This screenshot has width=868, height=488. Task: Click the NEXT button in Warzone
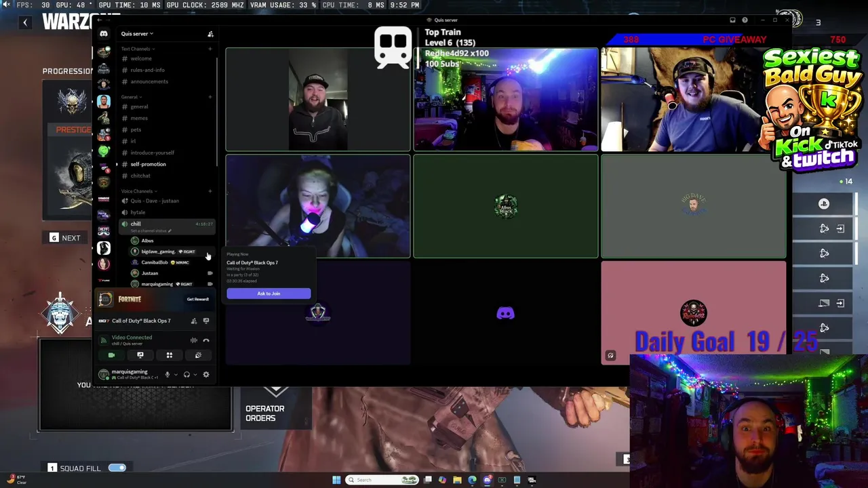point(65,238)
